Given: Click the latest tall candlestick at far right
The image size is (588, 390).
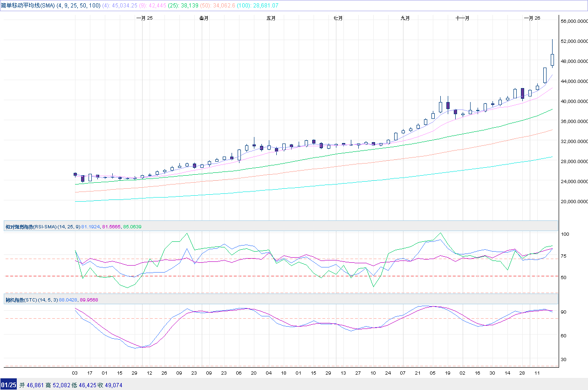Looking at the screenshot, I should click(x=552, y=60).
